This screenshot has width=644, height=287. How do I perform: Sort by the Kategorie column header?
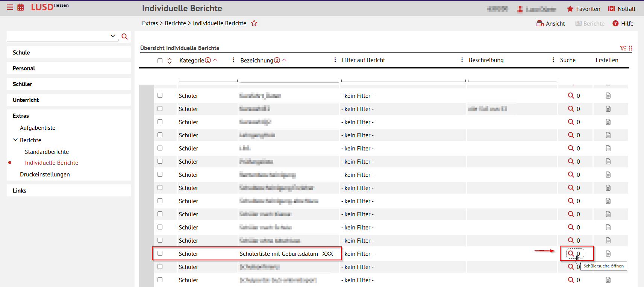[192, 60]
